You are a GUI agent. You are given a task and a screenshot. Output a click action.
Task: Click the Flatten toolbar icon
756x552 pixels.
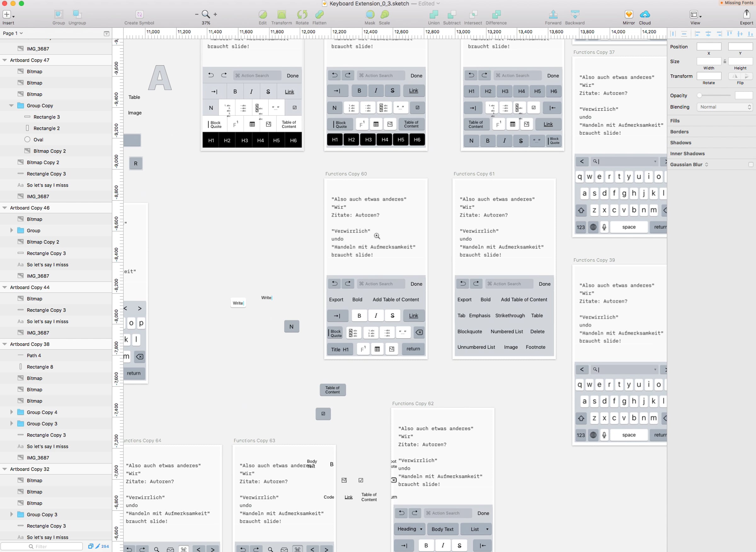(x=319, y=15)
